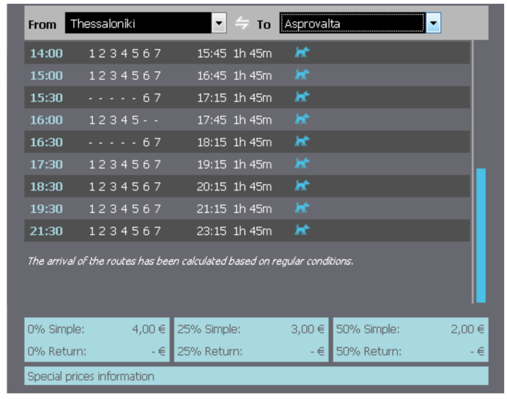Click the 23:15 arrival time
The image size is (507, 399).
point(212,231)
